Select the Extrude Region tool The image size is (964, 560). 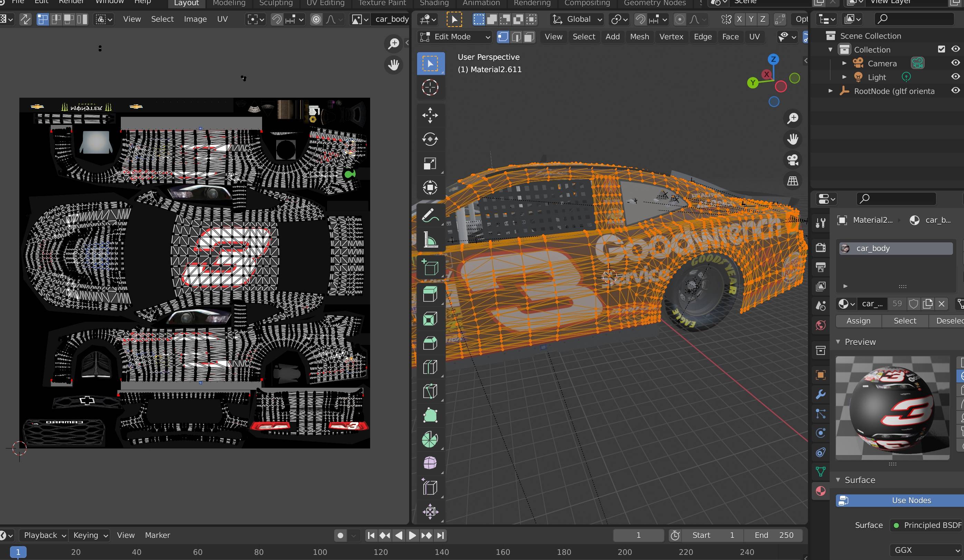pyautogui.click(x=430, y=295)
